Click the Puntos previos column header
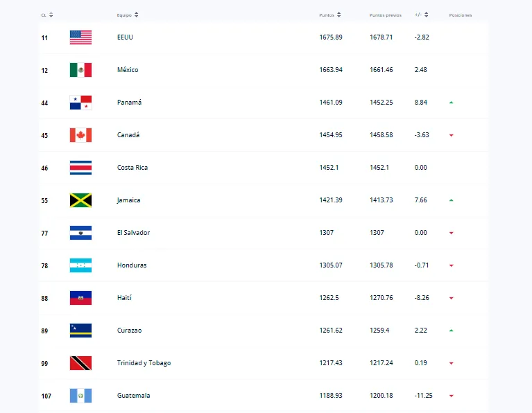 tap(385, 15)
